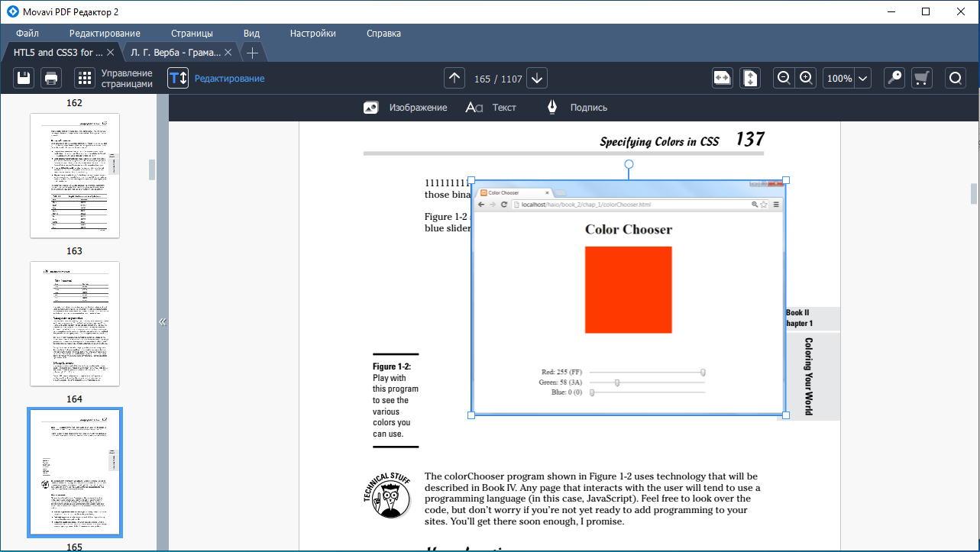Go to previous page arrow
Screen dimensions: 980x552
[x=455, y=78]
